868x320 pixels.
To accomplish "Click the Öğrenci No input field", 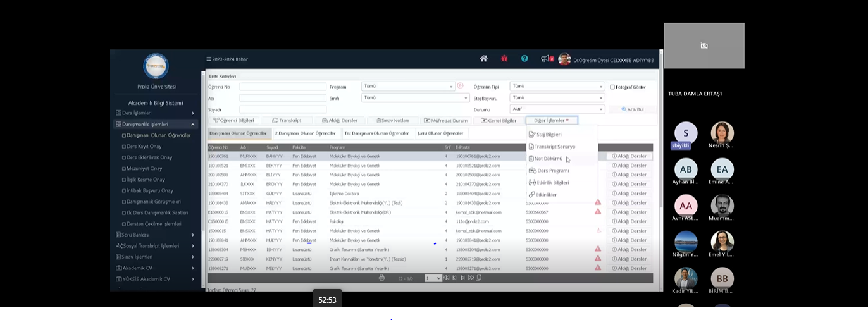I will click(283, 87).
